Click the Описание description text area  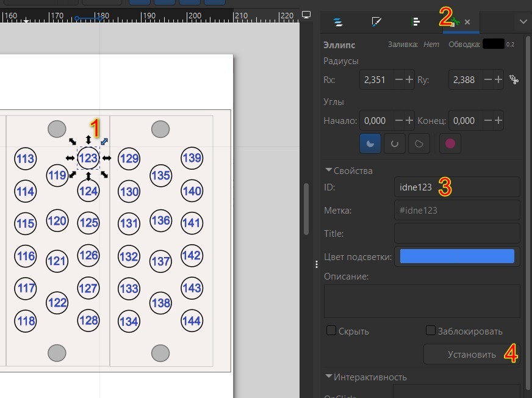point(422,301)
